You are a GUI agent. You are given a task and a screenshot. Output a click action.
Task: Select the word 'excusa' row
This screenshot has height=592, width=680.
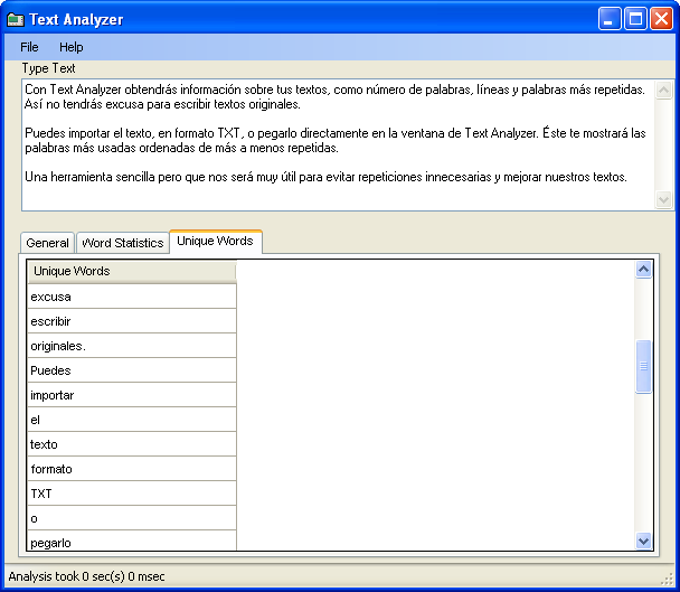click(x=132, y=297)
